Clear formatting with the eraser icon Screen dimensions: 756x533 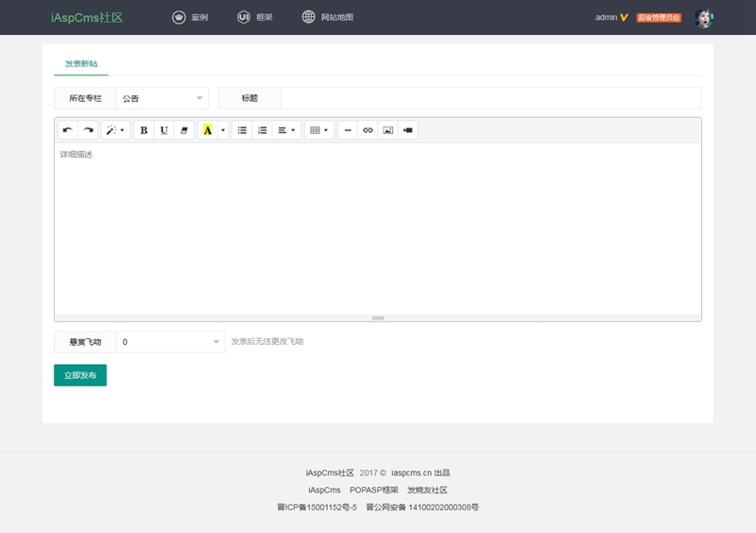tap(183, 130)
